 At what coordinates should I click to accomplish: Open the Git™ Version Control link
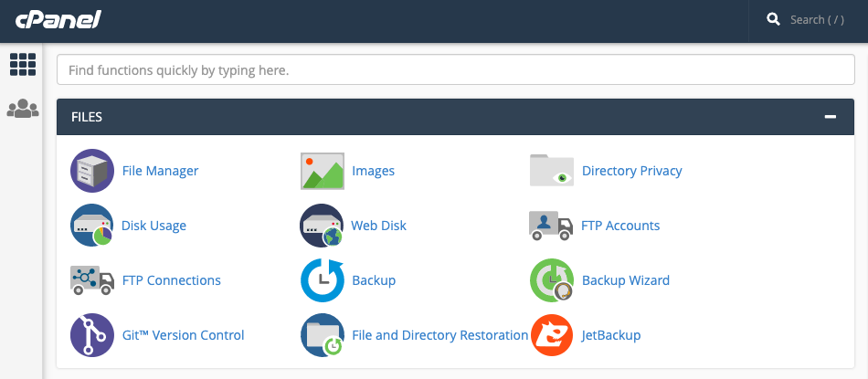(184, 335)
